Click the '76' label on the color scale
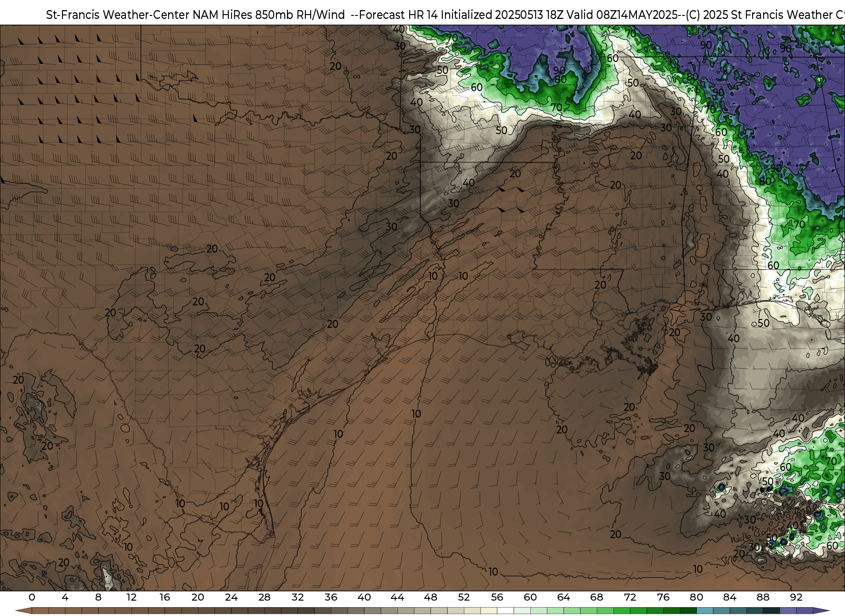 click(663, 597)
